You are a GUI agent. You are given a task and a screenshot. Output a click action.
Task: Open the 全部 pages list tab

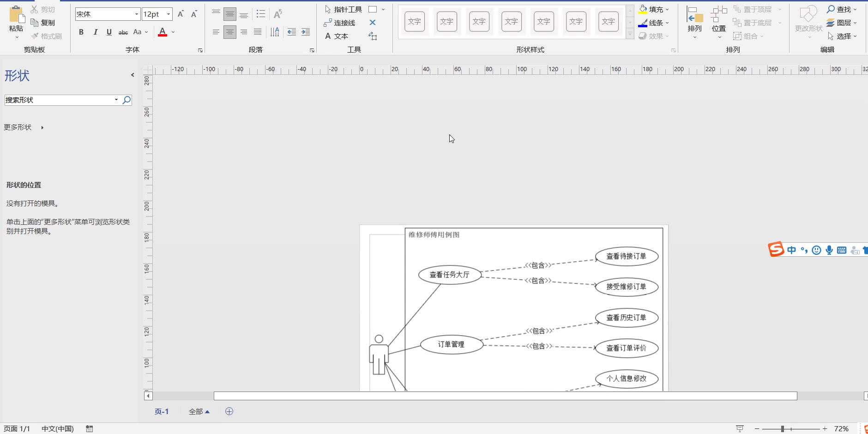(x=199, y=411)
